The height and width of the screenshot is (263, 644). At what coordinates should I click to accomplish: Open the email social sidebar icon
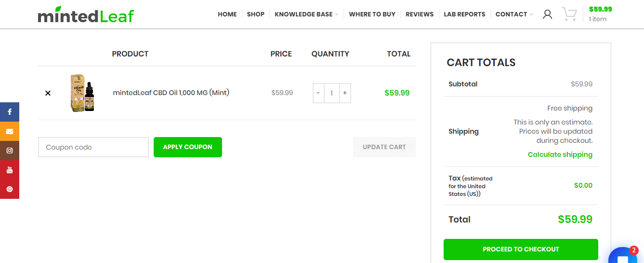pyautogui.click(x=10, y=131)
